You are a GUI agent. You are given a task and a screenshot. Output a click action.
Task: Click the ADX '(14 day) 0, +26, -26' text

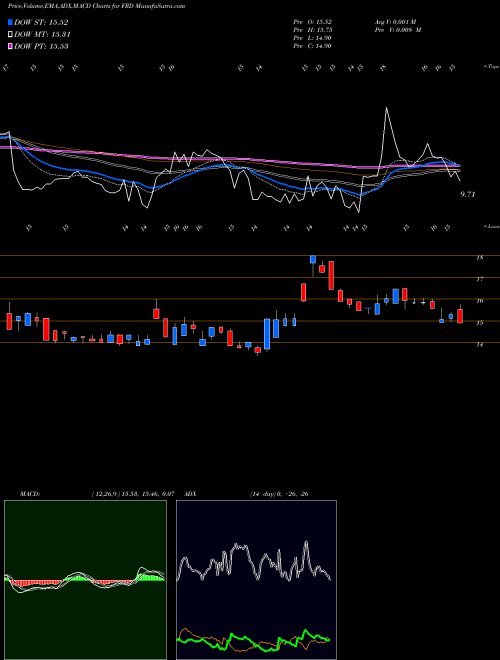pyautogui.click(x=279, y=494)
